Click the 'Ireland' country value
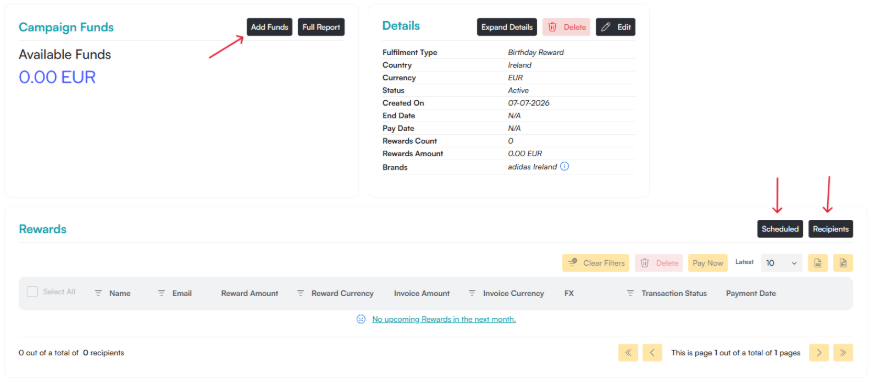Screen dimensions: 874x385 click(519, 65)
